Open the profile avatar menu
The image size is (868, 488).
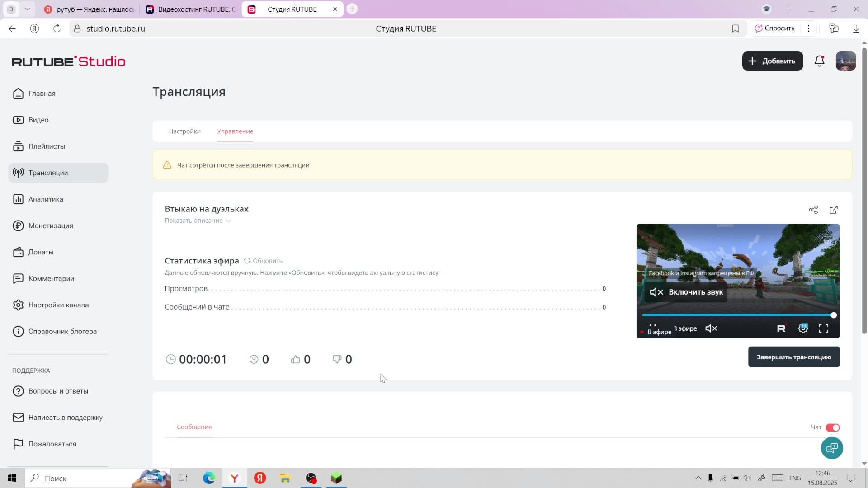845,61
